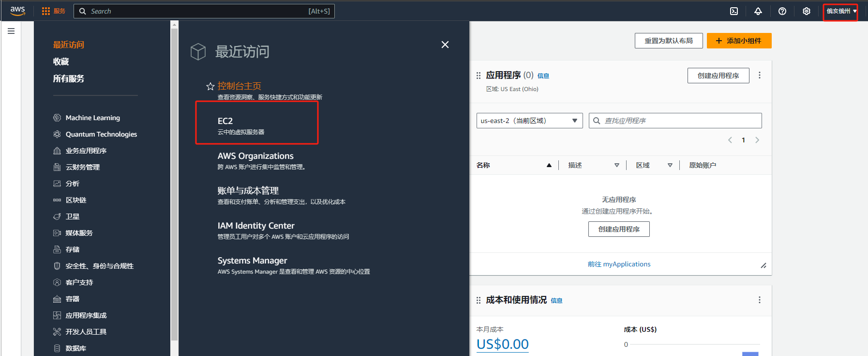This screenshot has height=356, width=868.
Task: Click the 添加小组件 button
Action: pos(739,41)
